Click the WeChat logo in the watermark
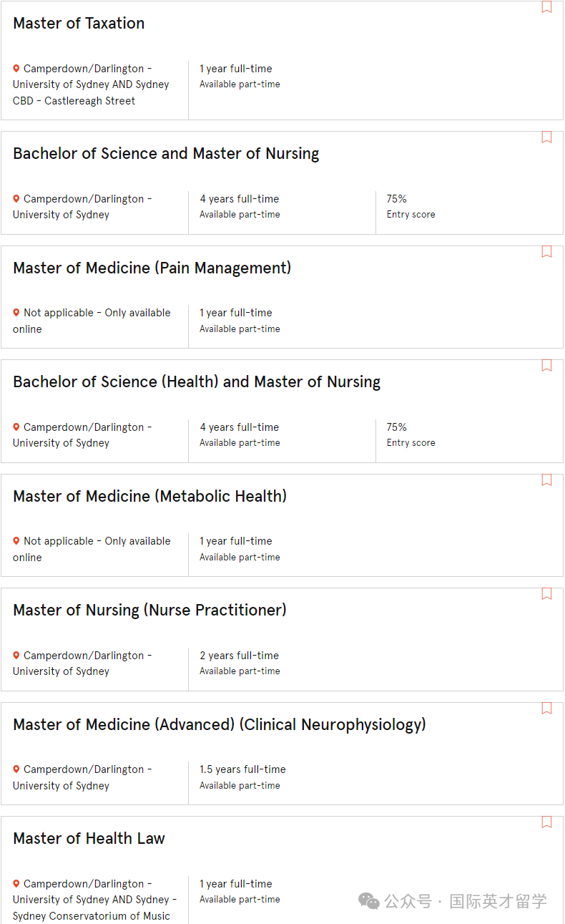Viewport: 565px width, 924px height. pos(369,901)
